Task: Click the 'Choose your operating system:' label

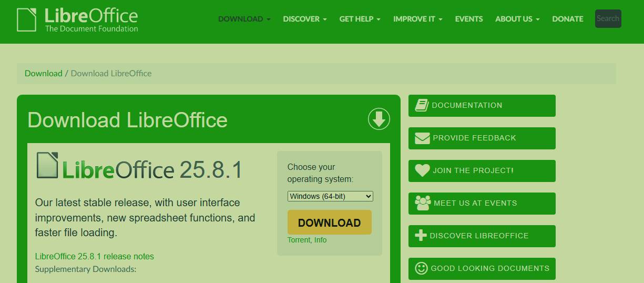Action: (x=320, y=173)
